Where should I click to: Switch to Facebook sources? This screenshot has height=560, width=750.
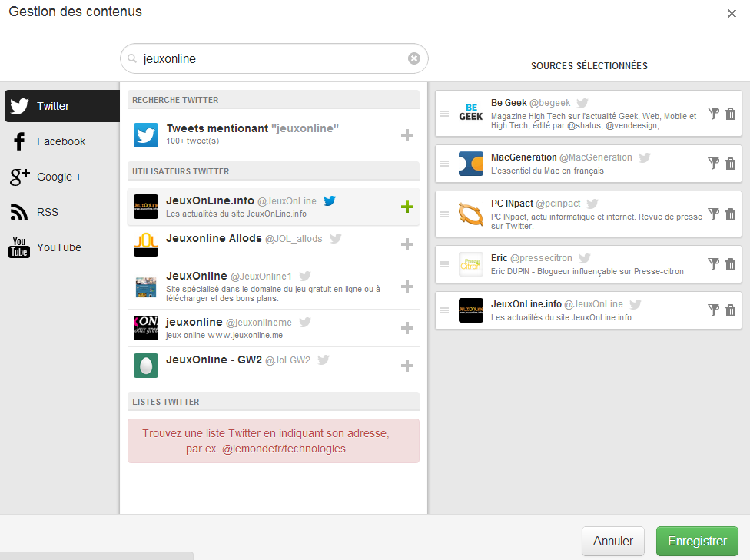pyautogui.click(x=60, y=141)
